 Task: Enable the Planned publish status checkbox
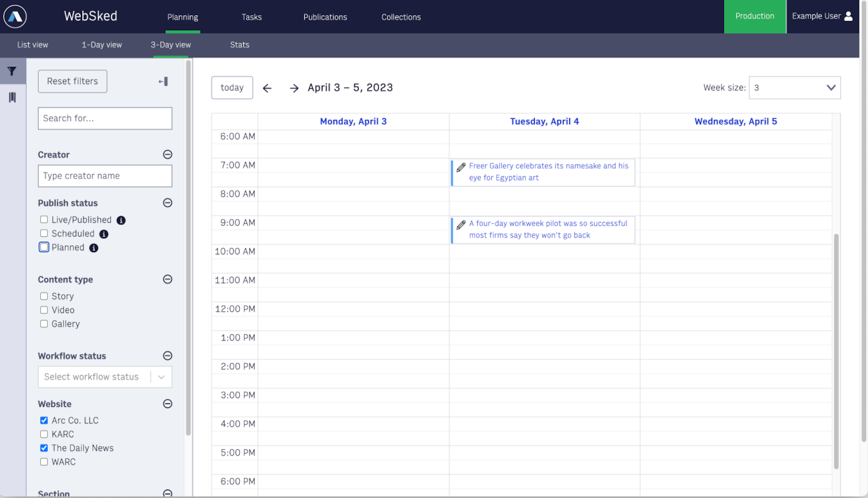coord(43,247)
